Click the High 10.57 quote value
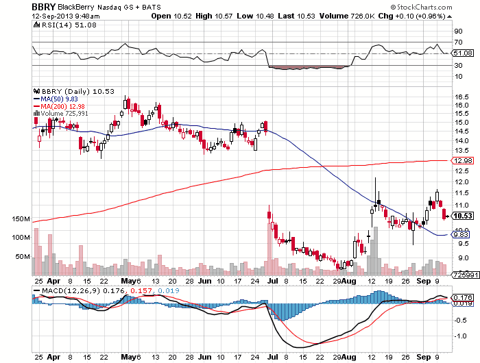This screenshot has height=363, width=480. point(214,16)
